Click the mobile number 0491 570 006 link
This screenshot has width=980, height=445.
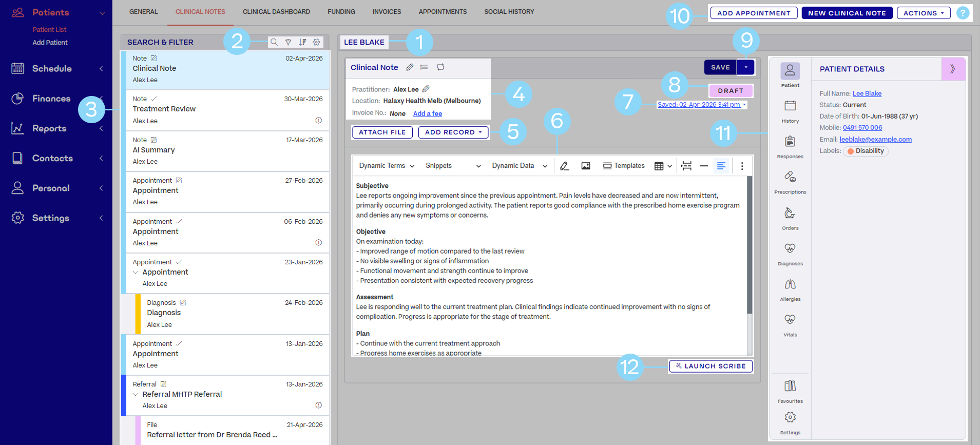coord(862,128)
